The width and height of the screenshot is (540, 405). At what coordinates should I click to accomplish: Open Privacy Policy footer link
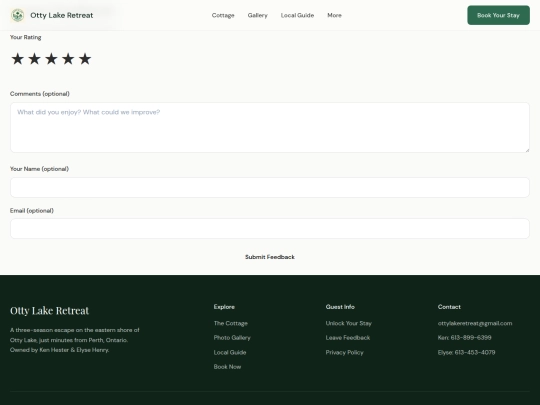click(344, 352)
